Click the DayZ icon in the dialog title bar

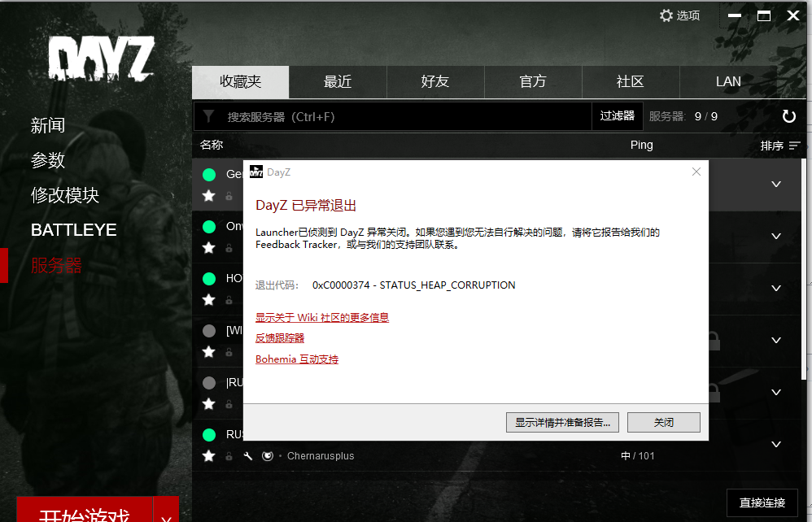[256, 172]
